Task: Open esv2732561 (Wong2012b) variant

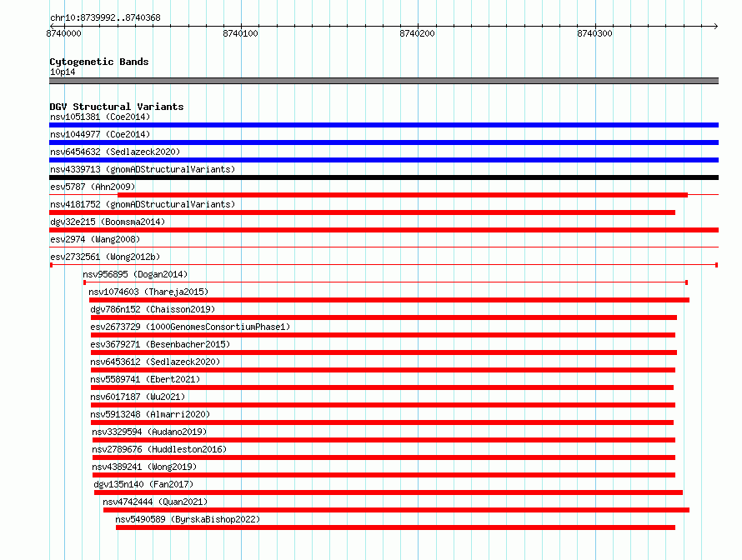Action: point(105,257)
